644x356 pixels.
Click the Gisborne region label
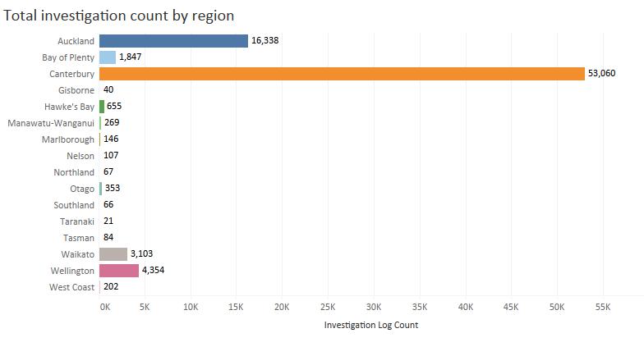point(76,90)
